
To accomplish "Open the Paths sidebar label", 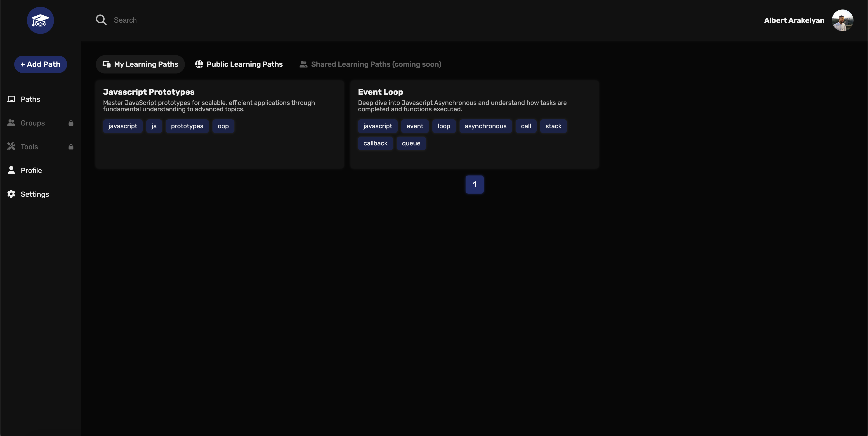I will point(30,99).
